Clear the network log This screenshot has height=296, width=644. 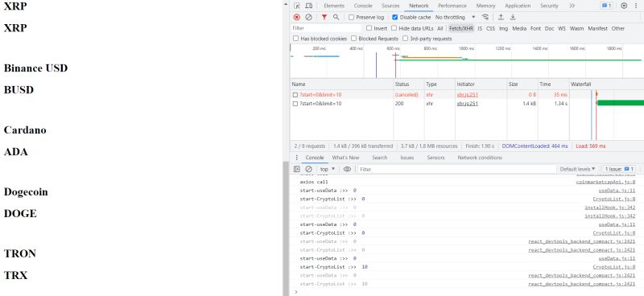[x=308, y=17]
